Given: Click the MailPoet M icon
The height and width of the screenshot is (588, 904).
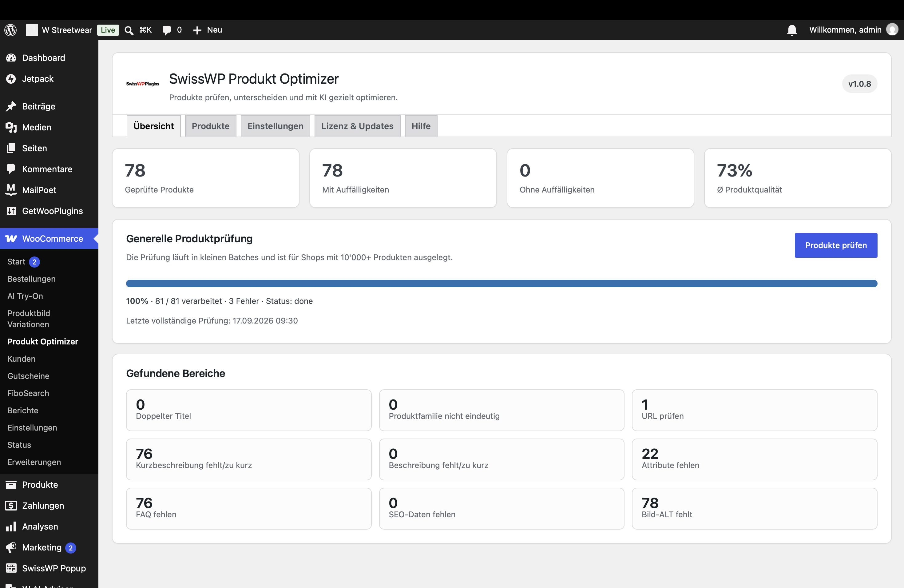Looking at the screenshot, I should tap(11, 190).
